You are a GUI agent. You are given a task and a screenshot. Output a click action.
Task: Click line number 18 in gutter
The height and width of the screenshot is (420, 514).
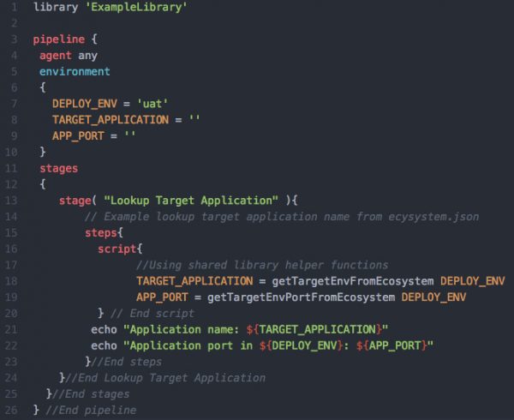(x=11, y=281)
